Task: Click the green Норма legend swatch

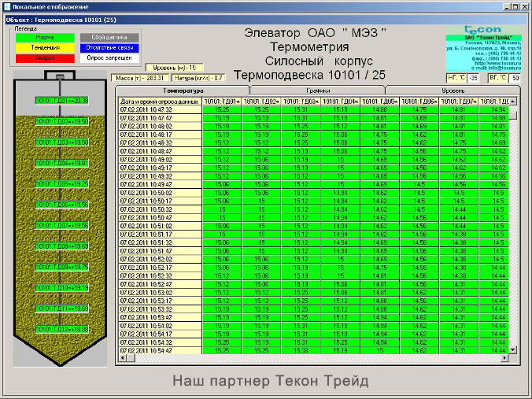Action: pyautogui.click(x=45, y=37)
